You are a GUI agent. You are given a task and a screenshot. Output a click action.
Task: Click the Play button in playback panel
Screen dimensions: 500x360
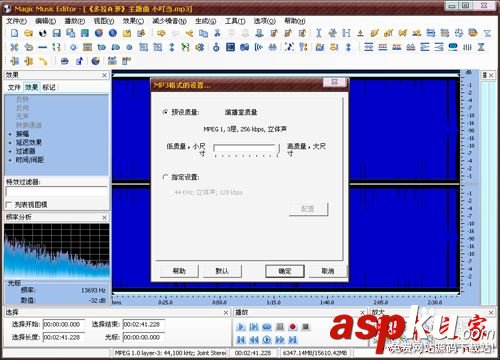coord(241,327)
